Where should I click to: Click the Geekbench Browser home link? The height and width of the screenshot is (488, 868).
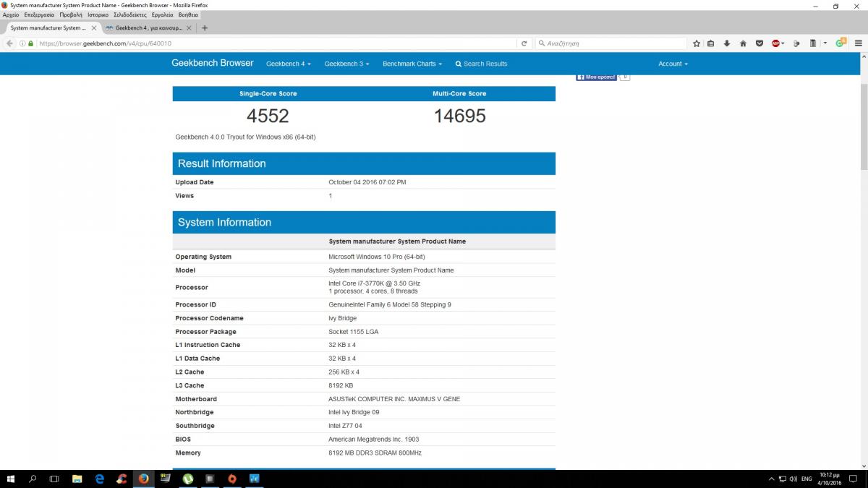(x=213, y=63)
